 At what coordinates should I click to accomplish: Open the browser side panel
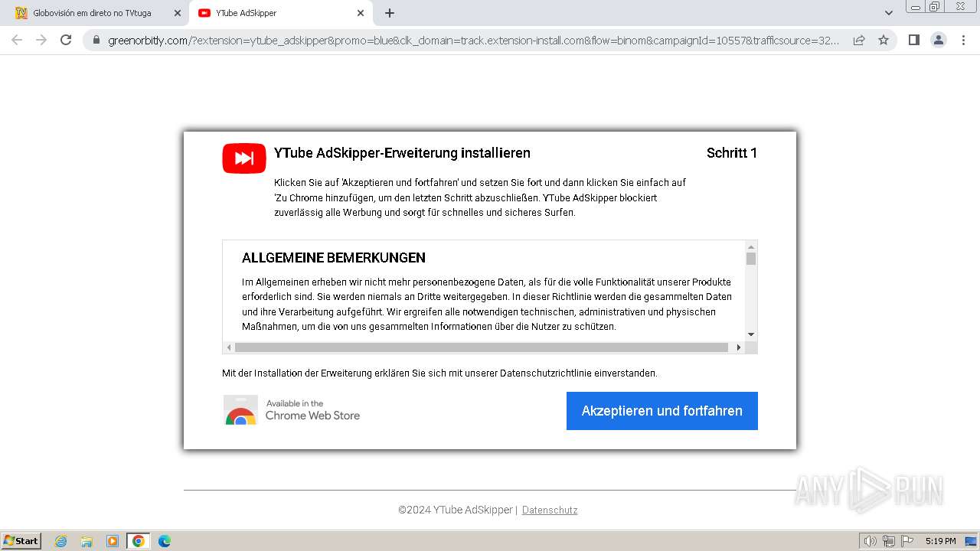tap(913, 40)
